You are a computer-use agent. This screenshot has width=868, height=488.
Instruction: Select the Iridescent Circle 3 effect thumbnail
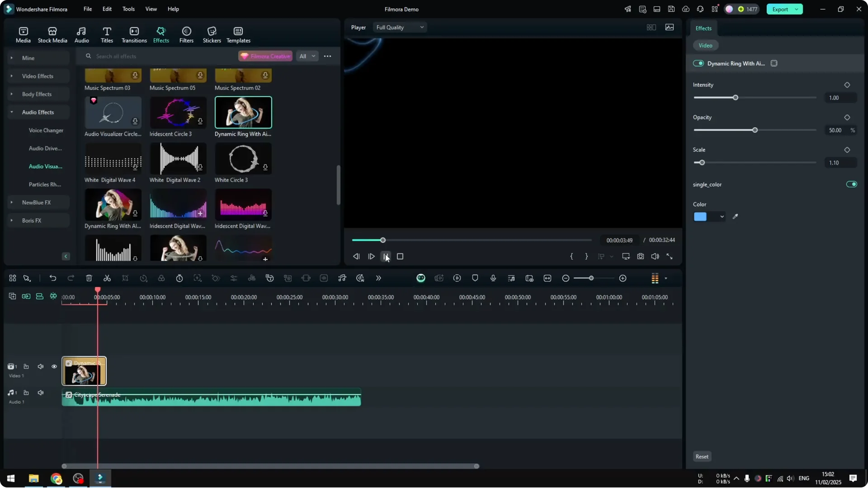pos(177,112)
